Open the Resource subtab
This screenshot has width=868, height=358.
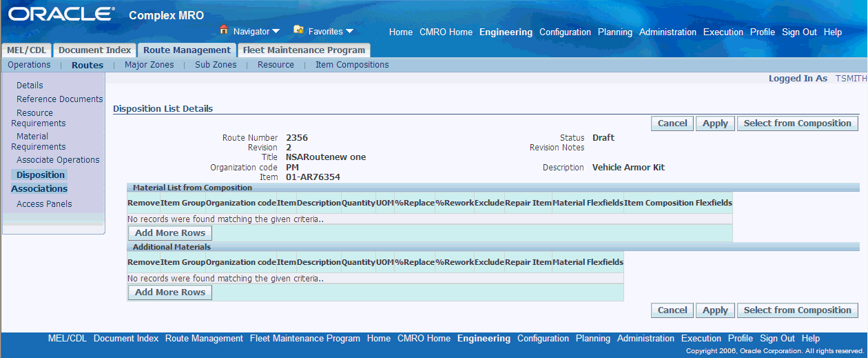click(276, 65)
